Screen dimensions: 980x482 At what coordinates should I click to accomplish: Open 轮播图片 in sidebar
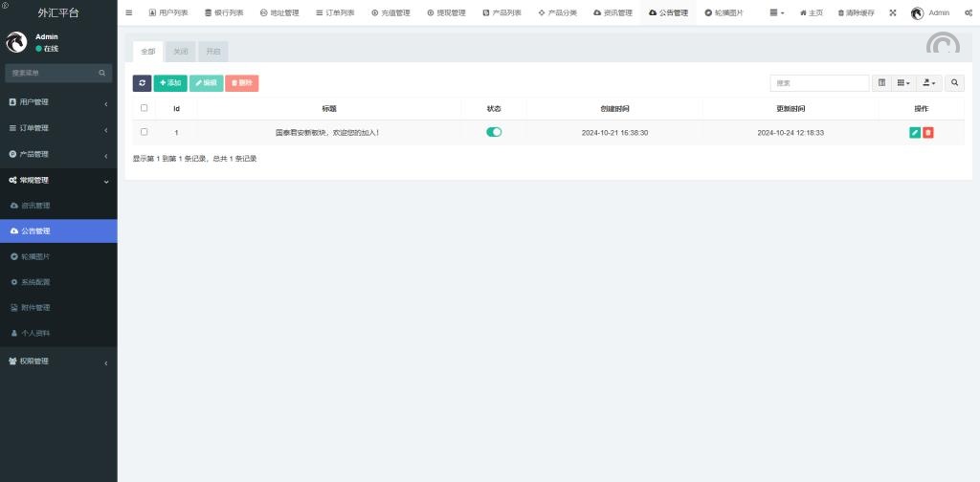tap(58, 256)
